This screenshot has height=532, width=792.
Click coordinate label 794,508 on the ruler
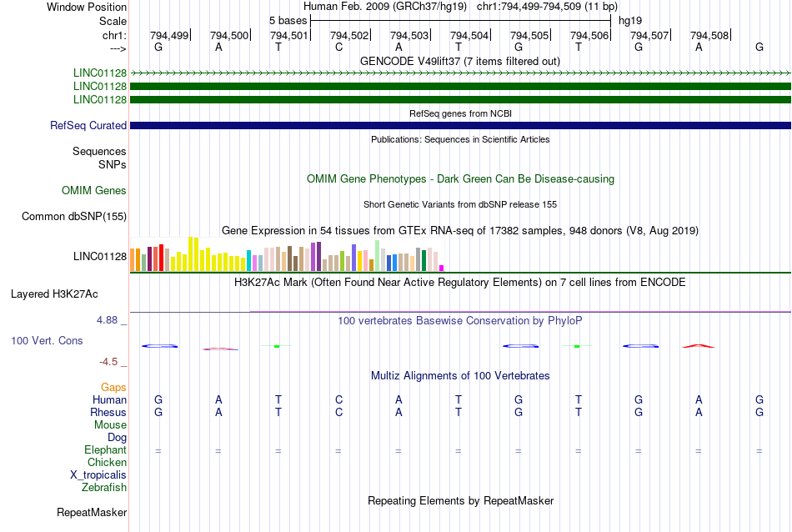click(709, 35)
